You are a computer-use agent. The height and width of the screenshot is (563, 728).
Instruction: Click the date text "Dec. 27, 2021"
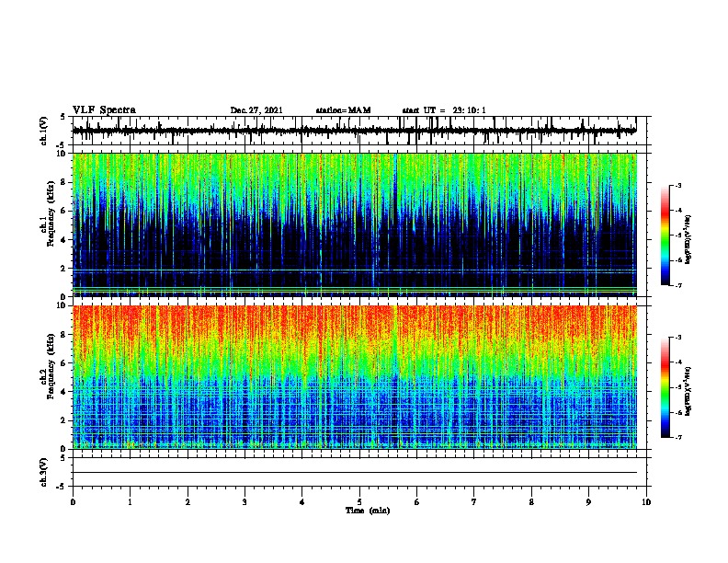point(256,110)
